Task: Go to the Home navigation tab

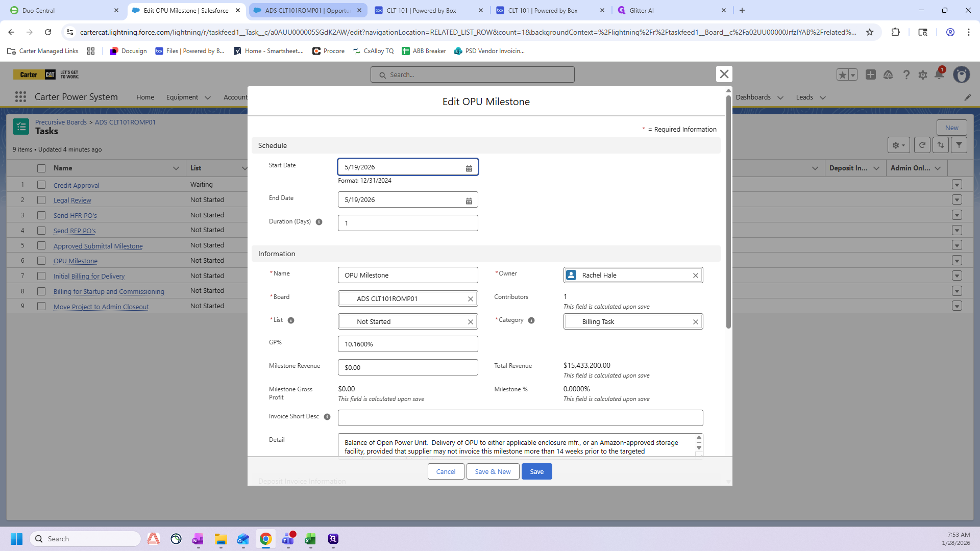Action: pos(145,97)
